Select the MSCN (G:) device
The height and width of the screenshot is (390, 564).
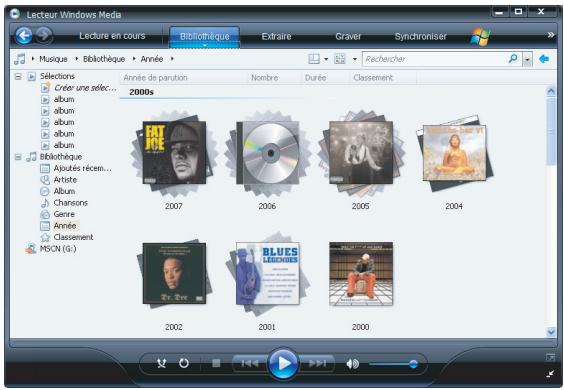[x=58, y=249]
